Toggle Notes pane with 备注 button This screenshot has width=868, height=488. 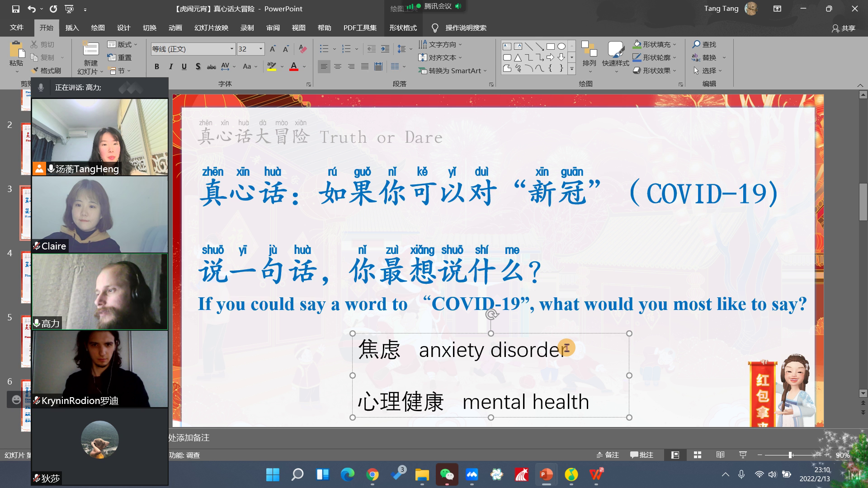[608, 455]
